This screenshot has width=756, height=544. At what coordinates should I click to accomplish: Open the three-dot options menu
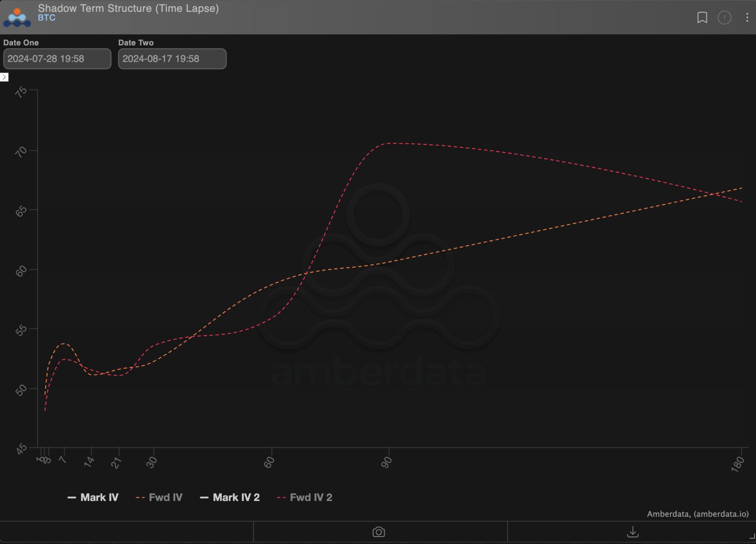[x=747, y=18]
